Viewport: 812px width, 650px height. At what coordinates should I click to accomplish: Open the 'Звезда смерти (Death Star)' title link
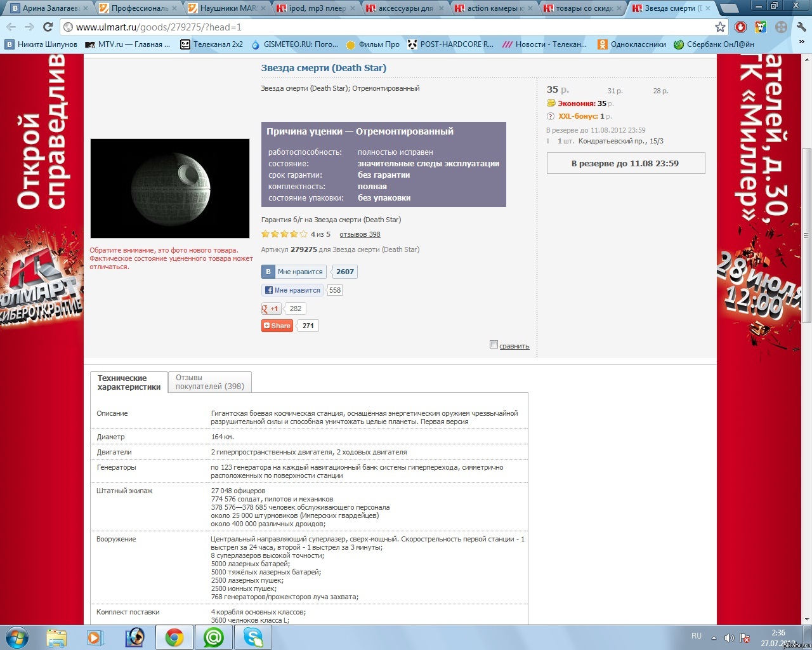click(324, 68)
